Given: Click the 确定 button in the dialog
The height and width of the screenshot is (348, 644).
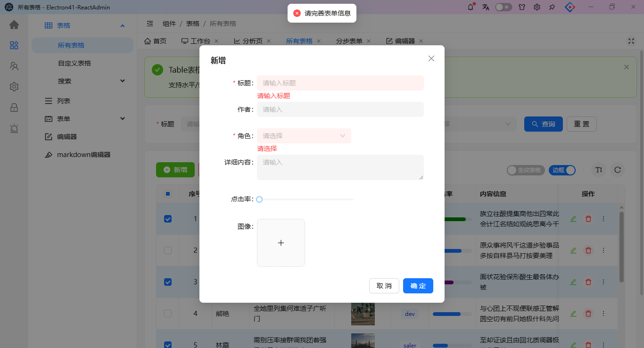Looking at the screenshot, I should [418, 286].
